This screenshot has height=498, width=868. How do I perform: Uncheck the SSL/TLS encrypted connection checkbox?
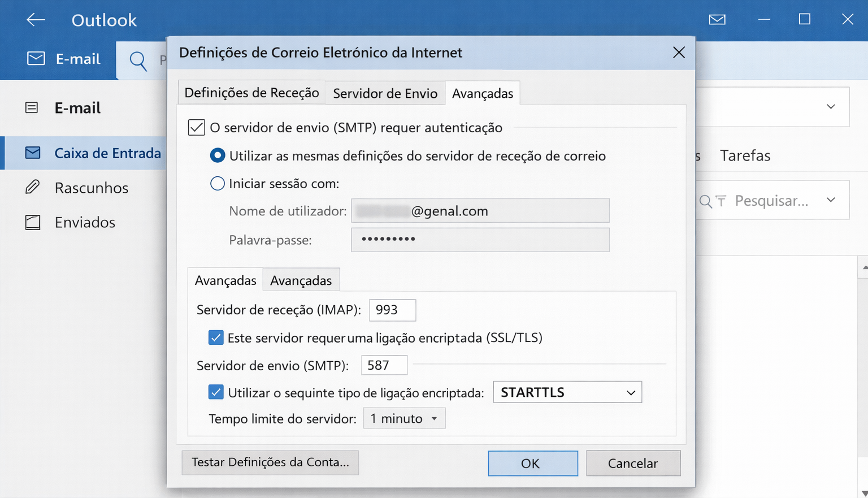(x=216, y=338)
